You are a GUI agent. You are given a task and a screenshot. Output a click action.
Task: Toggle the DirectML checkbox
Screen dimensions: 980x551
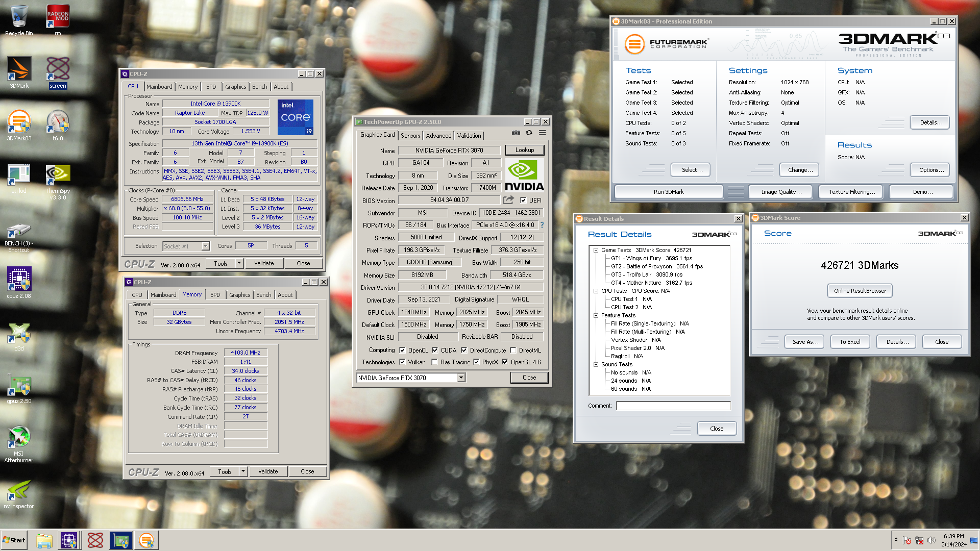pos(513,350)
